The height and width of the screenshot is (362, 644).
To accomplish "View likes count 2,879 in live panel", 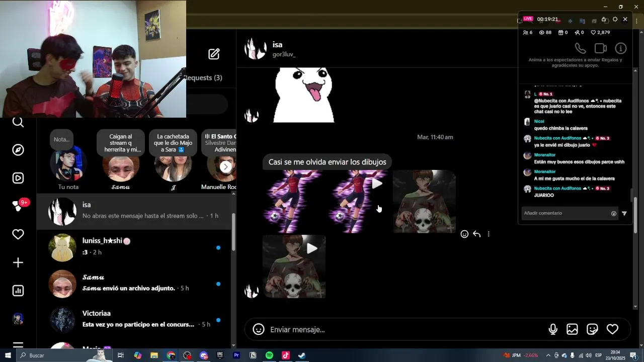I will coord(600,32).
